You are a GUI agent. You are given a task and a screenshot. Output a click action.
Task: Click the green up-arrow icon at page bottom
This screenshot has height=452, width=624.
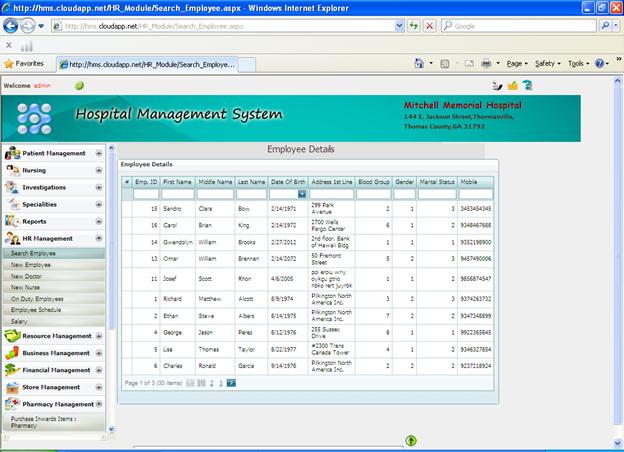point(411,440)
